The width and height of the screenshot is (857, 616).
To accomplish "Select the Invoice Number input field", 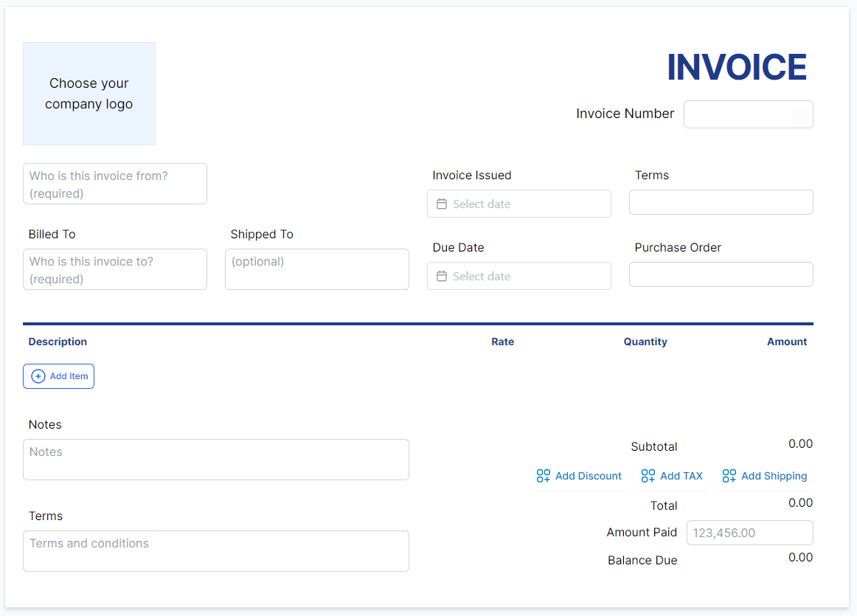I will tap(748, 114).
